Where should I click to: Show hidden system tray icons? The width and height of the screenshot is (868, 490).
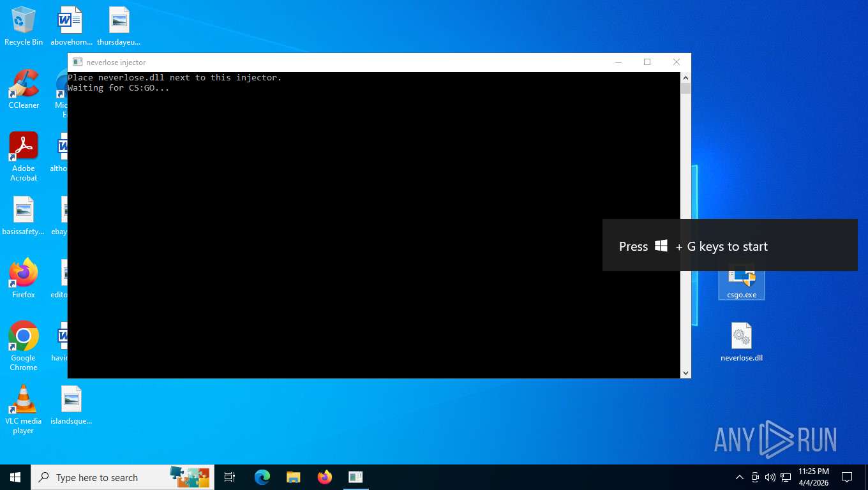click(740, 477)
